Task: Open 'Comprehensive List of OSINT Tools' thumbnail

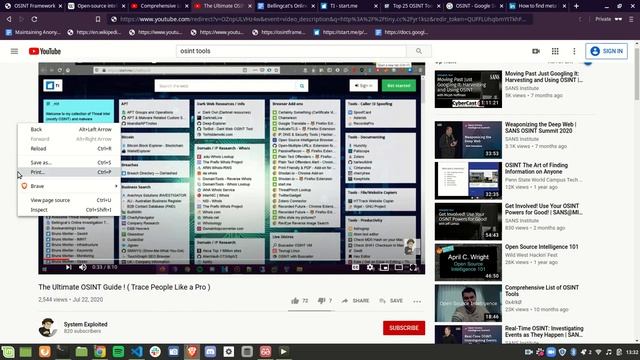Action: click(468, 303)
